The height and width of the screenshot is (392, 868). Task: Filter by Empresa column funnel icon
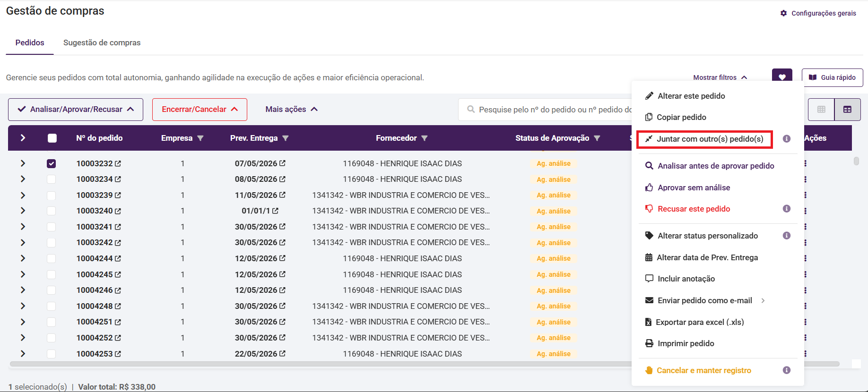click(200, 138)
